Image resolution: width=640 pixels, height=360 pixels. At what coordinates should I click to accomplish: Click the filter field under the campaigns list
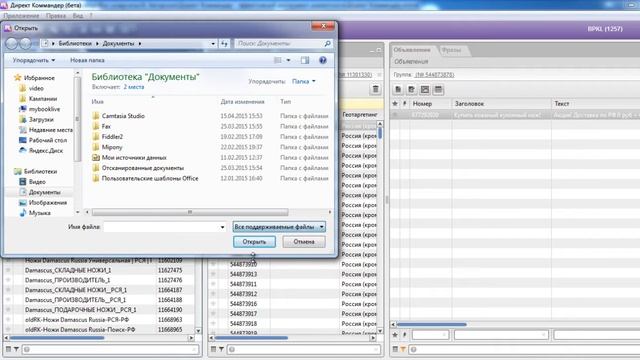[x=110, y=349]
